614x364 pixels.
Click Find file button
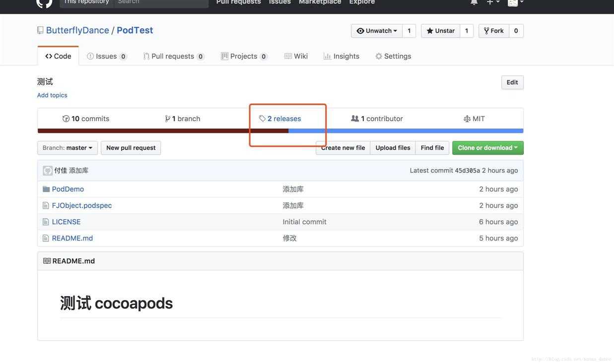pyautogui.click(x=432, y=148)
